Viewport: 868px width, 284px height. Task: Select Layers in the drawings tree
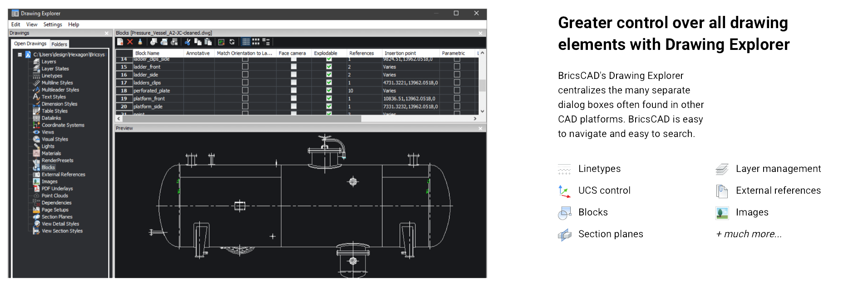pos(49,62)
